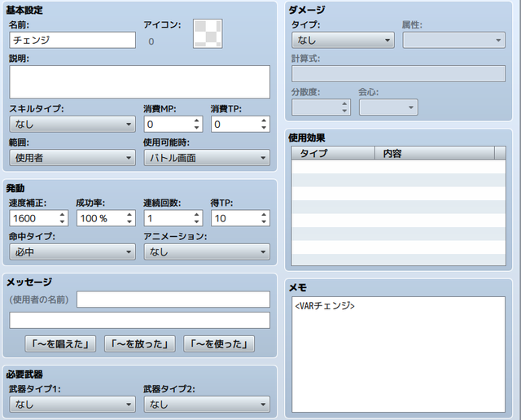Decrease 得TP with the down arrow
The height and width of the screenshot is (420, 521).
(264, 222)
